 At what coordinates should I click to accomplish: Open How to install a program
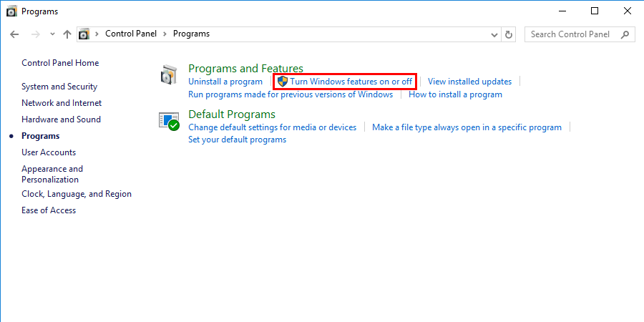(456, 94)
